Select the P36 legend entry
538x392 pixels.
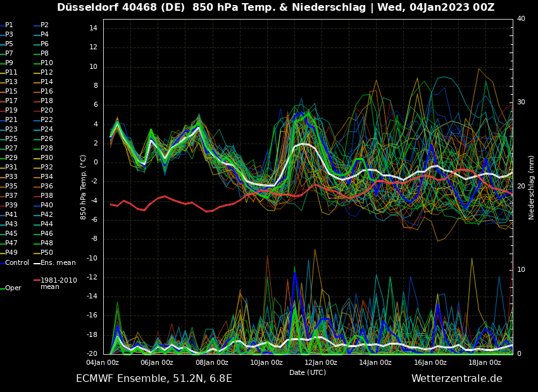(x=47, y=187)
